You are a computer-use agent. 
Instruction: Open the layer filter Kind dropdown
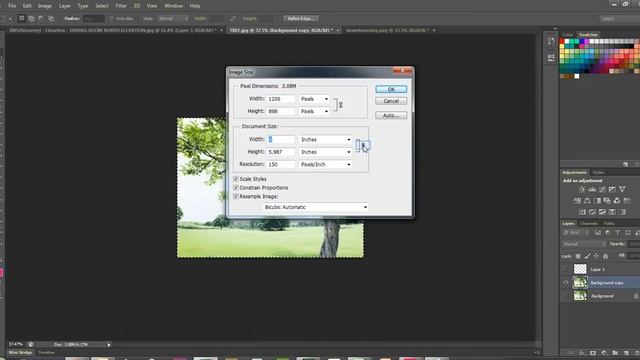(575, 233)
